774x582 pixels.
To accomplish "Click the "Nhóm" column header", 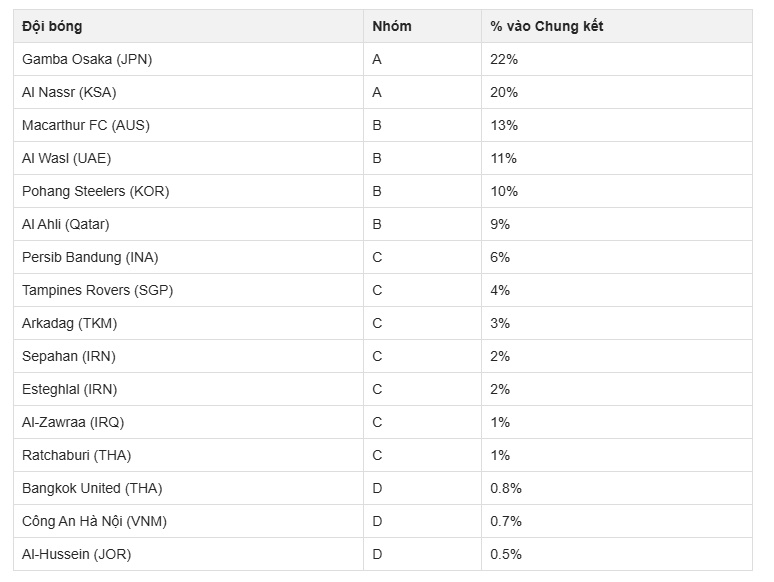I will [391, 26].
